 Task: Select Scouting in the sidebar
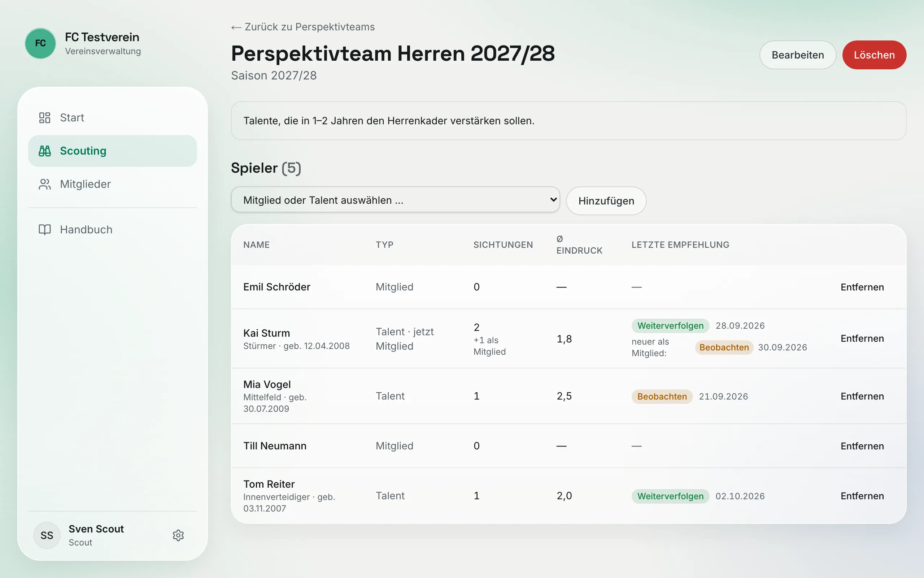(x=113, y=151)
